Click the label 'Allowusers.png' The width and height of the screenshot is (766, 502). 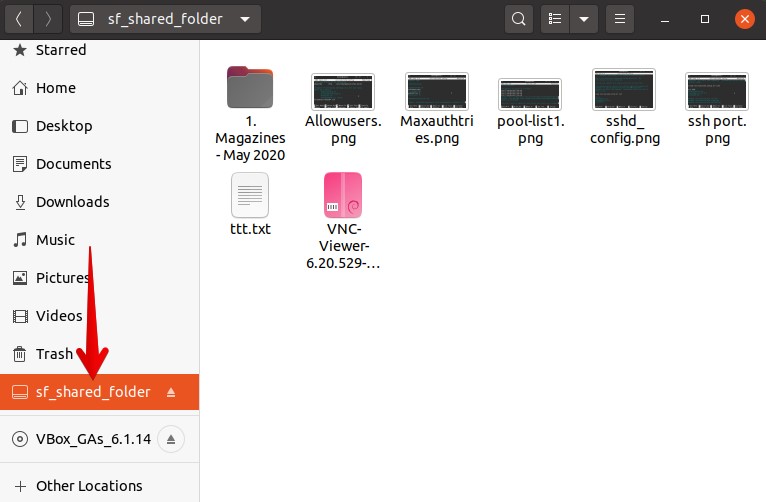(343, 129)
